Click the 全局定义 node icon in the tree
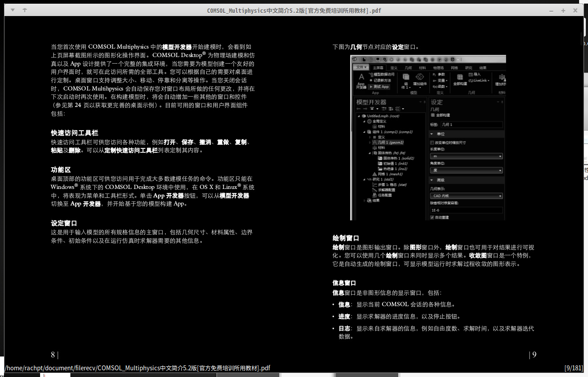Image resolution: width=588 pixels, height=377 pixels. click(369, 121)
